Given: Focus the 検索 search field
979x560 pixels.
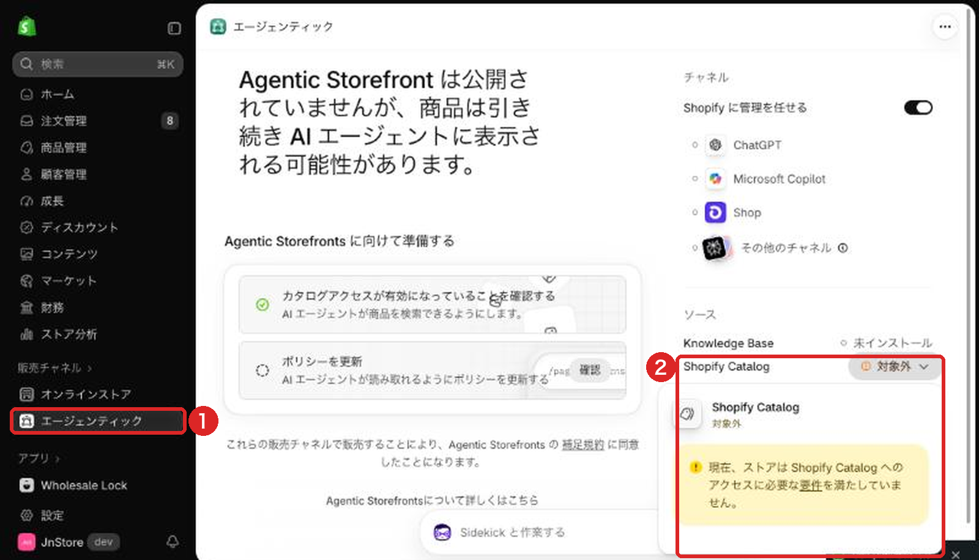Looking at the screenshot, I should point(98,64).
